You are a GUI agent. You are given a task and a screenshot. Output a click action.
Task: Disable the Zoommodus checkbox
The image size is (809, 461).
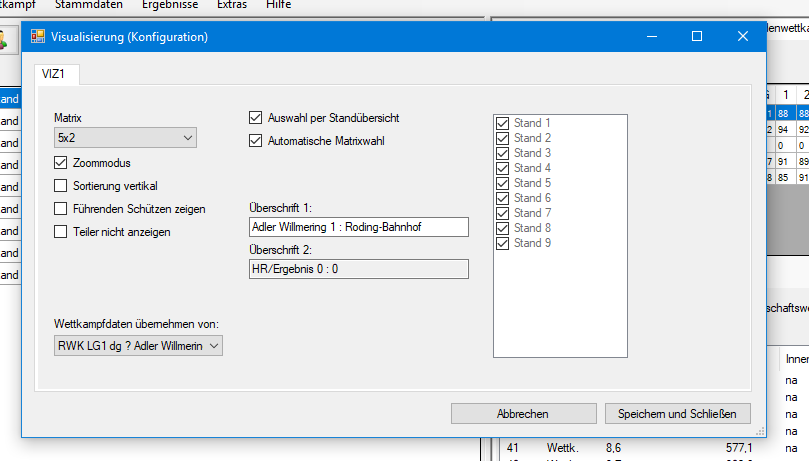point(61,163)
